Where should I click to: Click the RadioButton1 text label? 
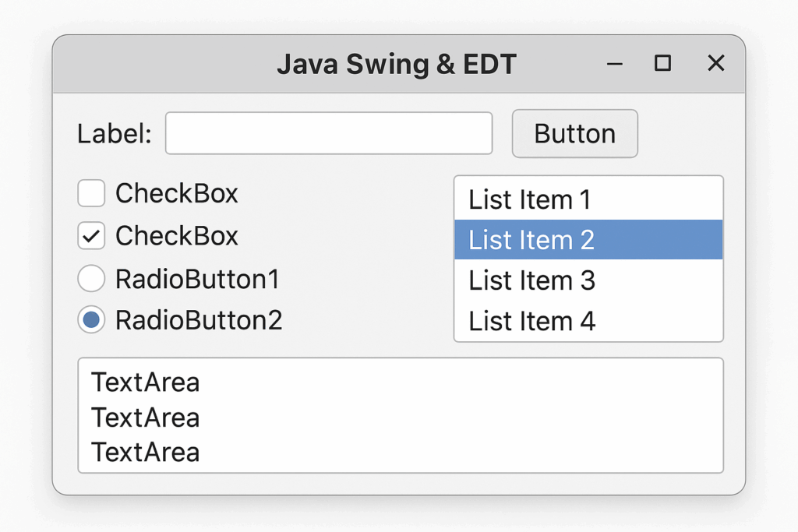click(197, 279)
